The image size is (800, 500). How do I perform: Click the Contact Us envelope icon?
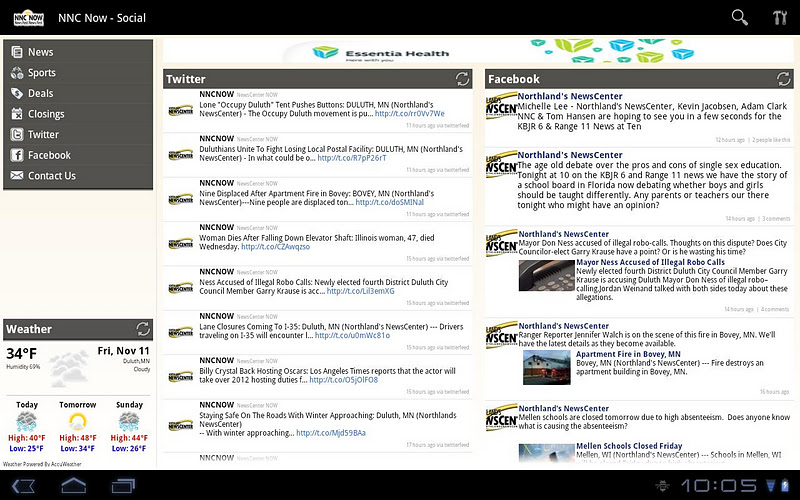(17, 176)
